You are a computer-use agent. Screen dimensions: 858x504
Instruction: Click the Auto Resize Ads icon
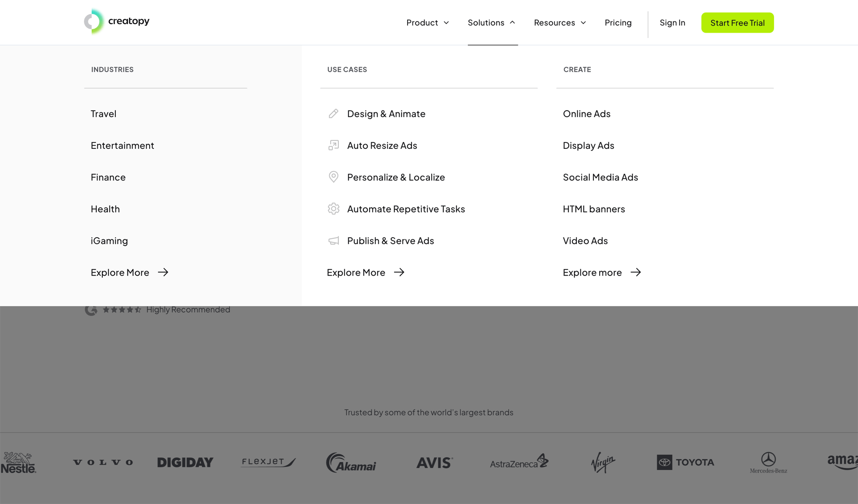coord(333,145)
